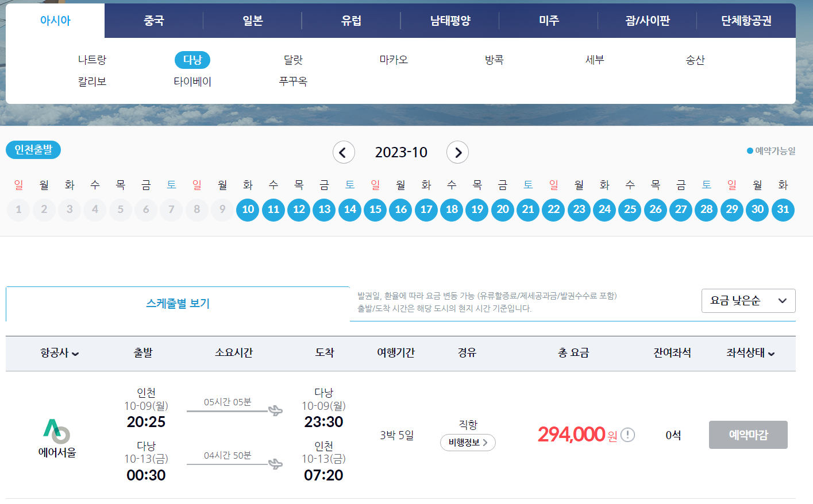Go to previous month with left arrow

coord(344,152)
